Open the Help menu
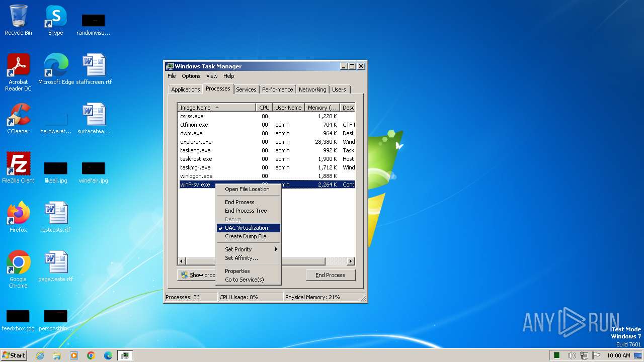The image size is (644, 362). pos(229,76)
